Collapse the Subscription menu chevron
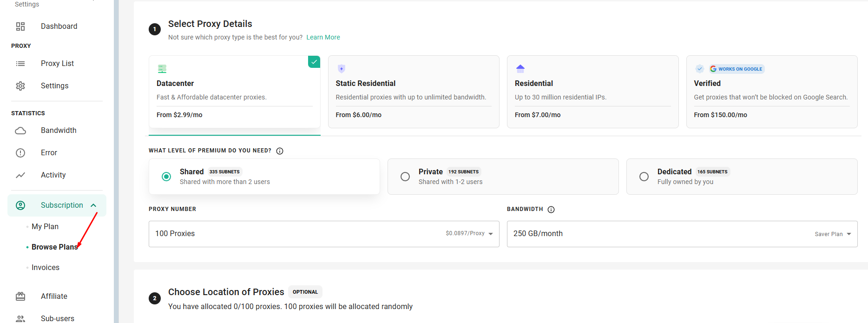Screen dimensions: 868x323 click(93, 205)
